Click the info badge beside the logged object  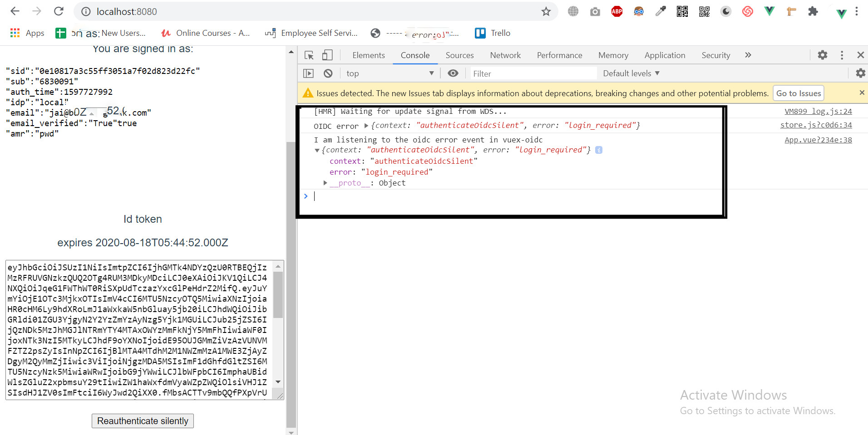click(x=599, y=150)
